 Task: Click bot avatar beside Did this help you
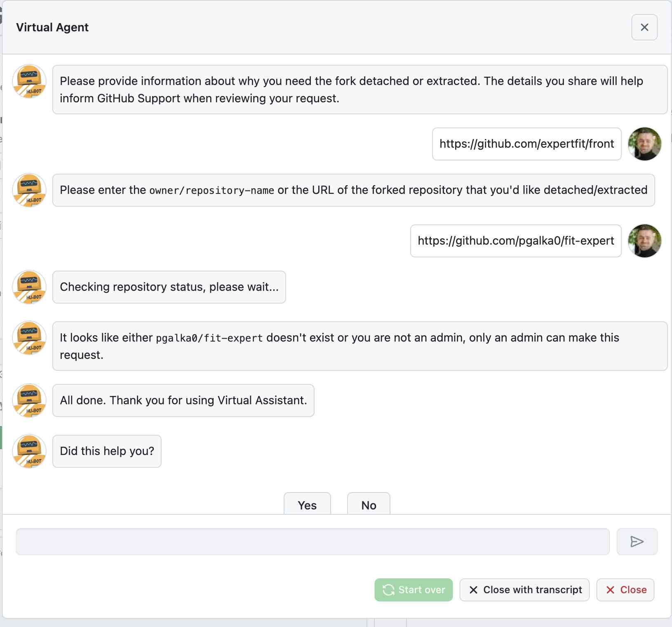click(29, 451)
